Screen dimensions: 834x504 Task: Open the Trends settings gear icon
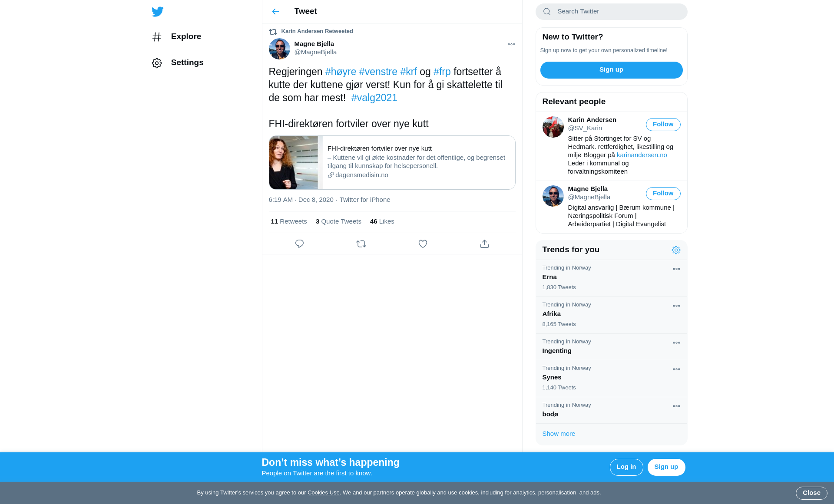click(x=676, y=250)
